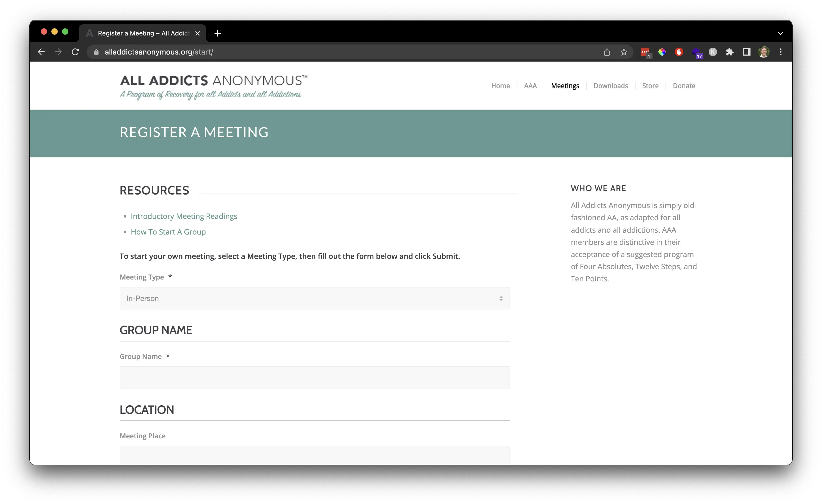Image resolution: width=822 pixels, height=504 pixels.
Task: Click the site security padlock icon
Action: click(x=96, y=52)
